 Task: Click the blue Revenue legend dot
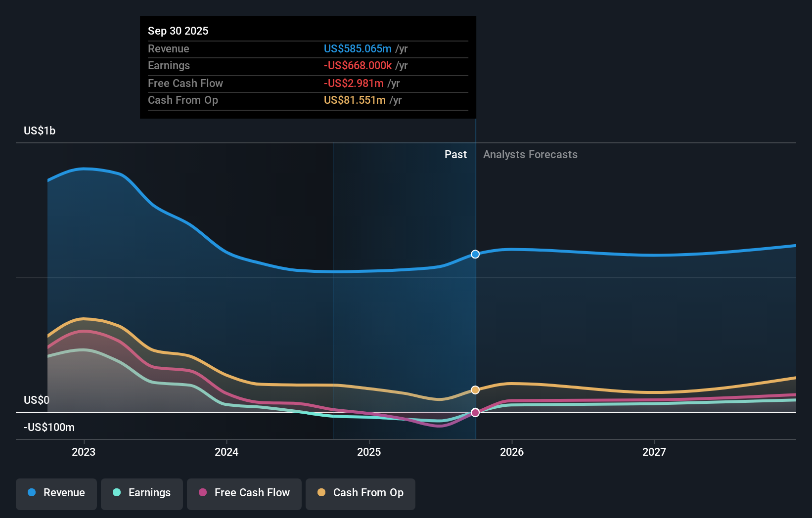(x=32, y=493)
